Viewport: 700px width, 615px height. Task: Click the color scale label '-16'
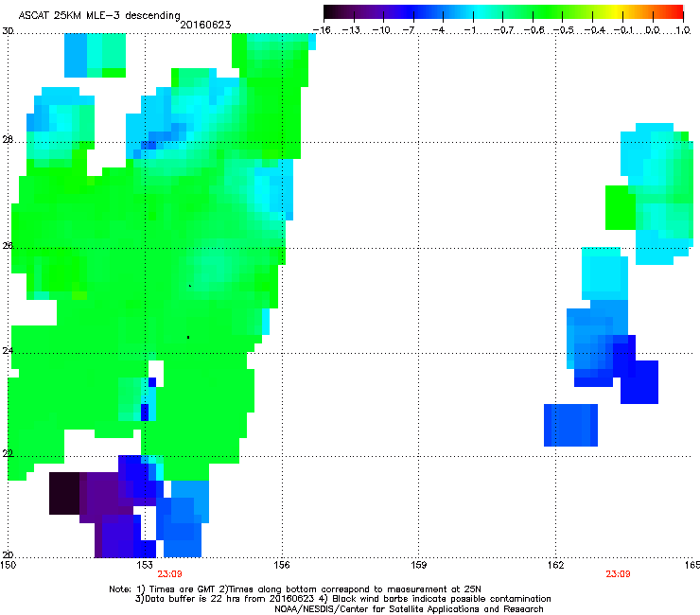pyautogui.click(x=322, y=30)
